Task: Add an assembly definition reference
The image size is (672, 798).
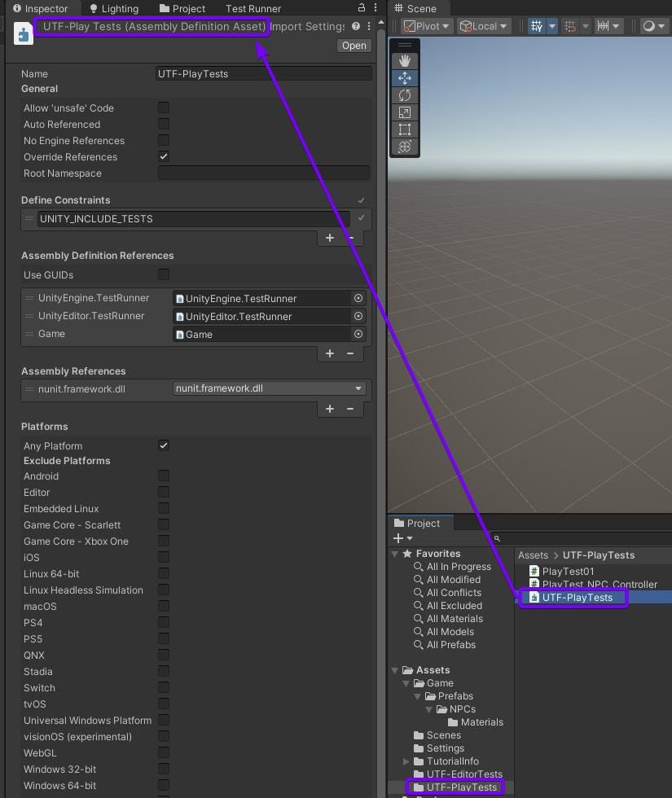Action: click(330, 353)
